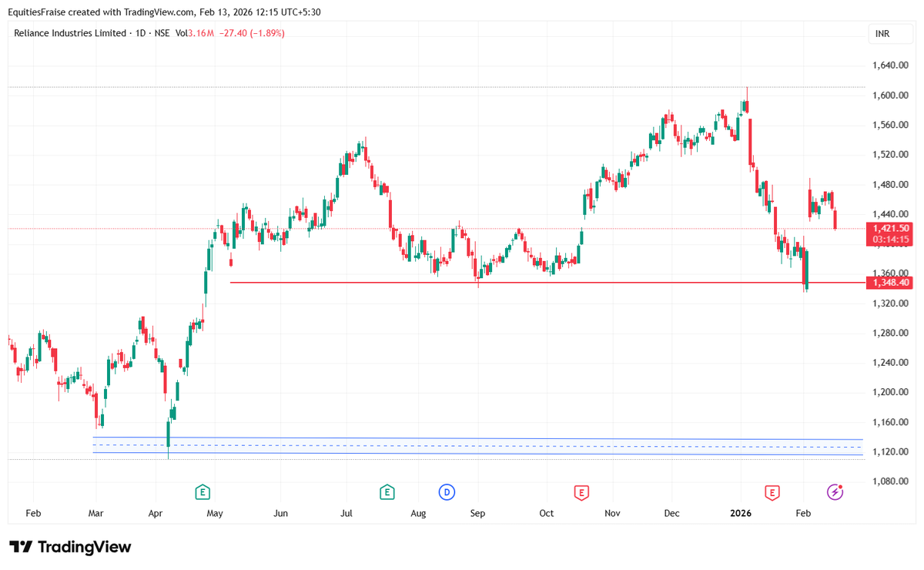Click the Sep label on the time axis
This screenshot has width=924, height=570.
click(477, 513)
